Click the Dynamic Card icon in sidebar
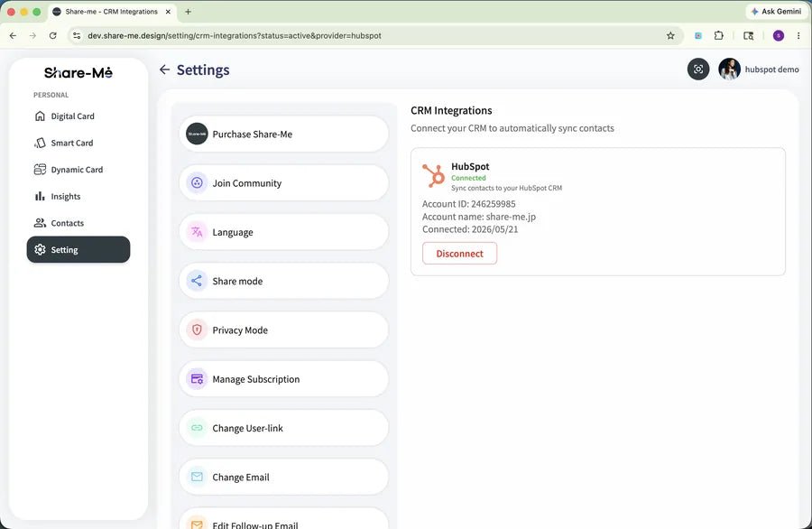The image size is (812, 529). coord(40,170)
